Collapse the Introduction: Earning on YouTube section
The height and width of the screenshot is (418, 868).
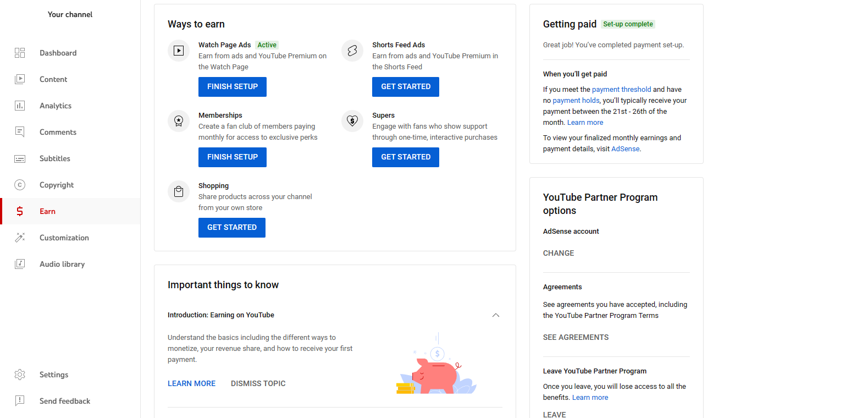tap(495, 315)
